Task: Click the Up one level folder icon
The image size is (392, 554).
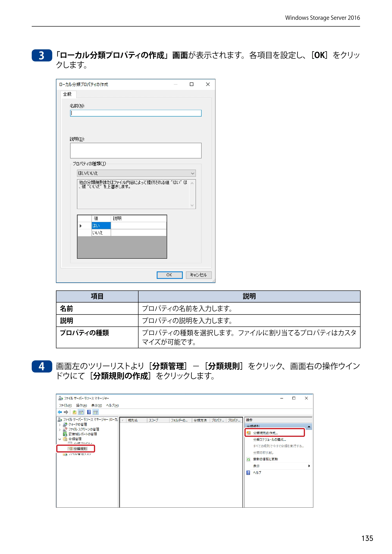Action: [x=75, y=412]
